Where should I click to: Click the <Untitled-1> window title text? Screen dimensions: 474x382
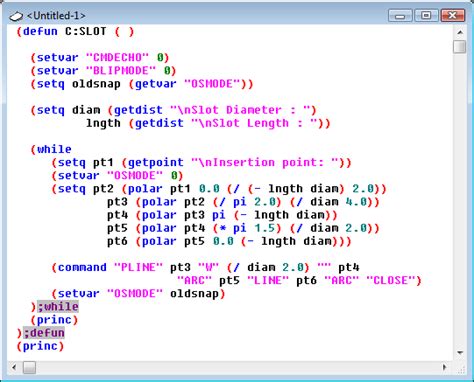[x=56, y=16]
